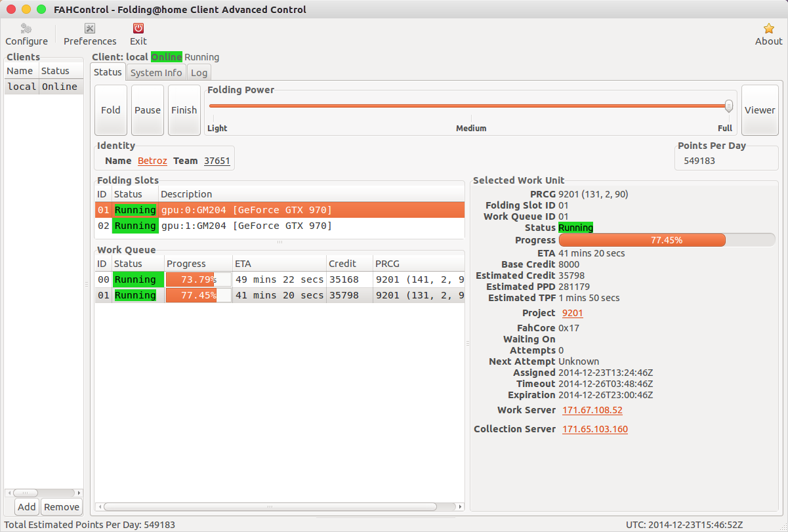Open the Viewer button
The width and height of the screenshot is (788, 532).
click(760, 110)
